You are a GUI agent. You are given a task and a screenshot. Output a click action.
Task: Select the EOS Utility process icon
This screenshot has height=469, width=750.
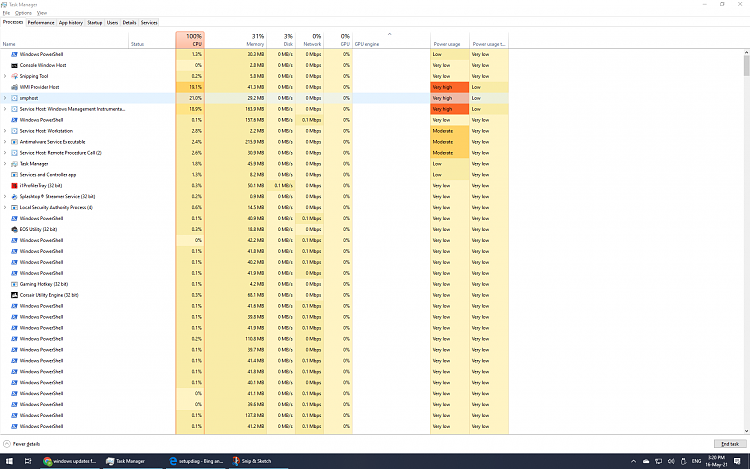click(14, 229)
